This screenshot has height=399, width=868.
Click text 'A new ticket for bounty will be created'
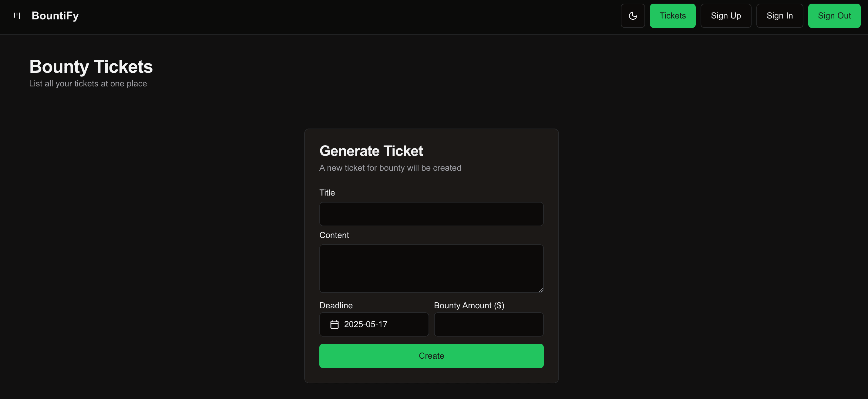point(390,168)
